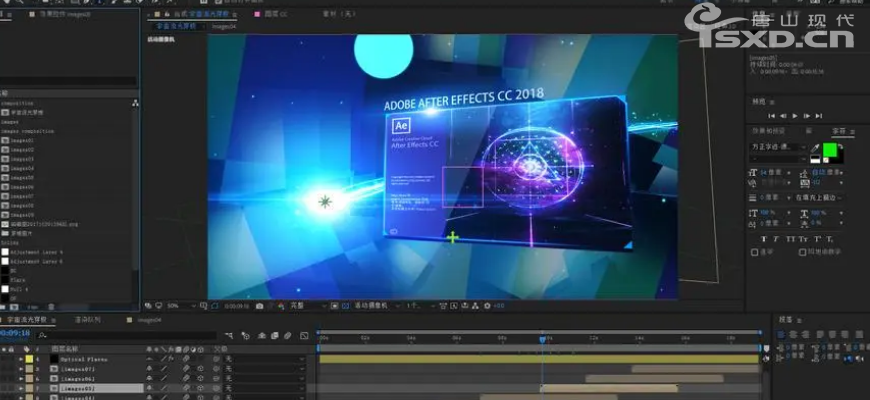
Task: Click the viewer current time 0:00:09:18
Action: 237,306
